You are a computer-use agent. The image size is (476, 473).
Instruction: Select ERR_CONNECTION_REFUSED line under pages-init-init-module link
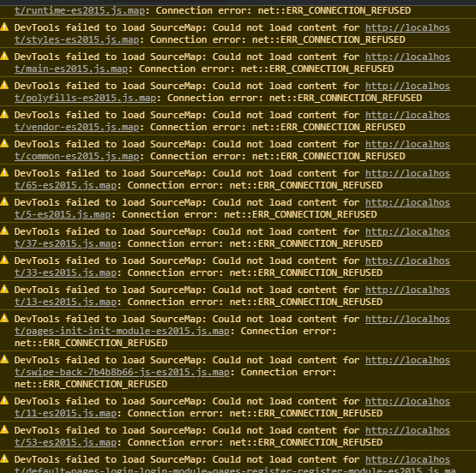(91, 343)
